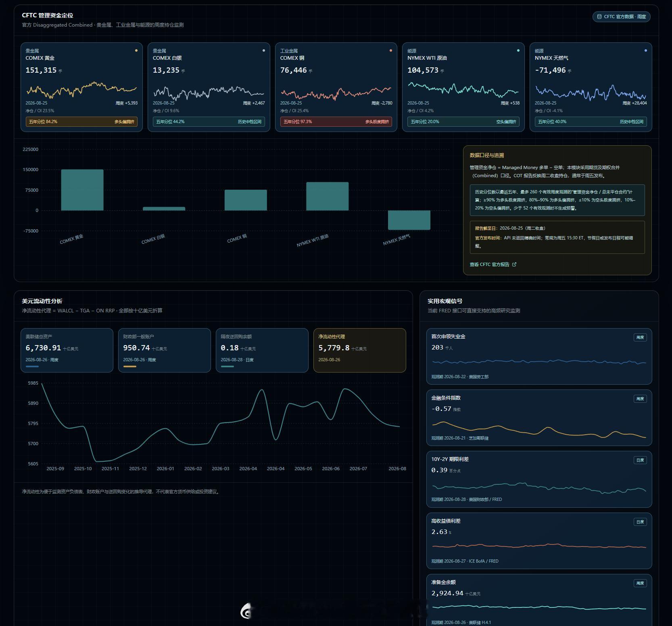The height and width of the screenshot is (626, 672).
Task: Click the 950.74 财政部一般账户 value
Action: point(136,348)
